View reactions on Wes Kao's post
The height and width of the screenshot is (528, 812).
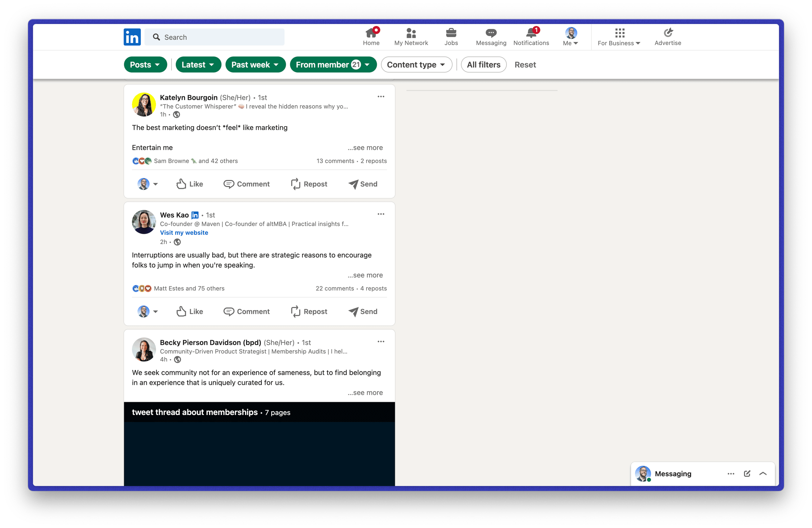(x=178, y=288)
